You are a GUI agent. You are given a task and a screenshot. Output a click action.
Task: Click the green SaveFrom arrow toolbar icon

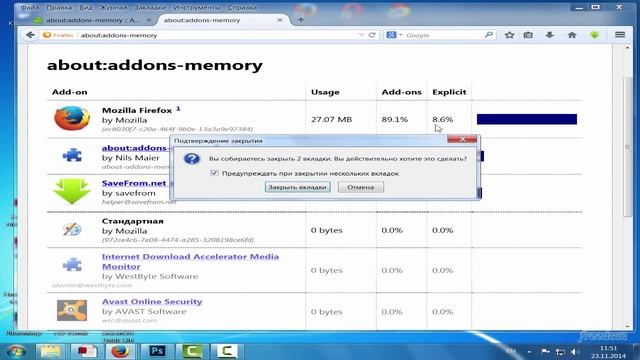coord(594,35)
